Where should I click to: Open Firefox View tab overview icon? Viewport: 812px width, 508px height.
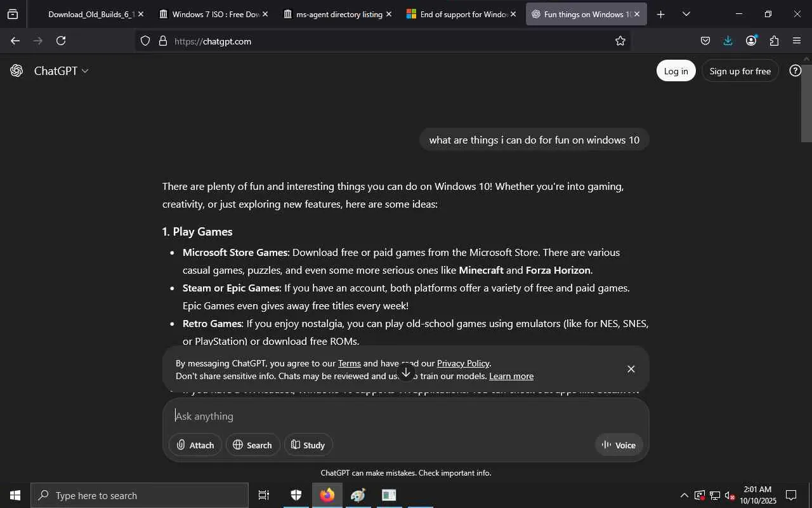point(13,14)
